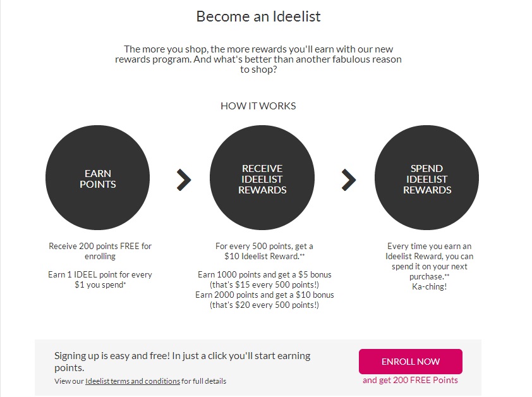The height and width of the screenshot is (397, 532).
Task: Open the Ideelist terms and conditions link
Action: coord(133,381)
